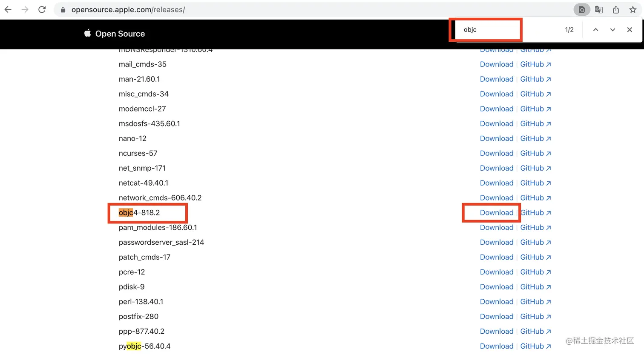This screenshot has width=644, height=355.
Task: Download net_snmp-171
Action: coord(497,168)
